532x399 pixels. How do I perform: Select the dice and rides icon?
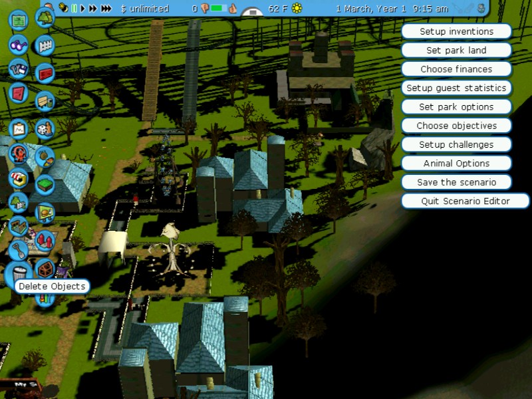(45, 128)
